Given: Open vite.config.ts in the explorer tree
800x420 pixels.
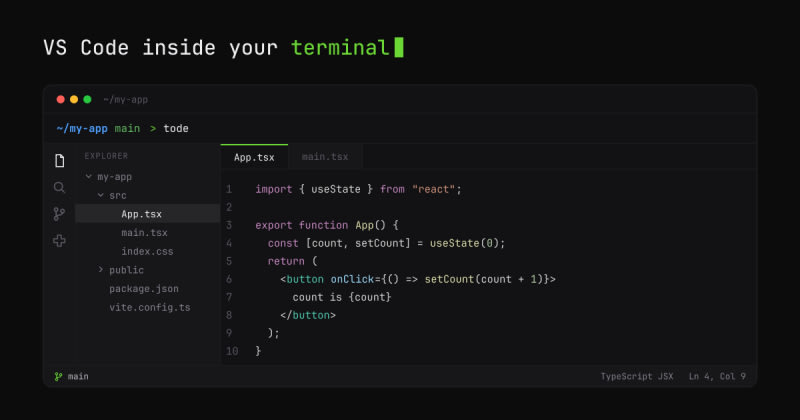Looking at the screenshot, I should click(x=149, y=307).
